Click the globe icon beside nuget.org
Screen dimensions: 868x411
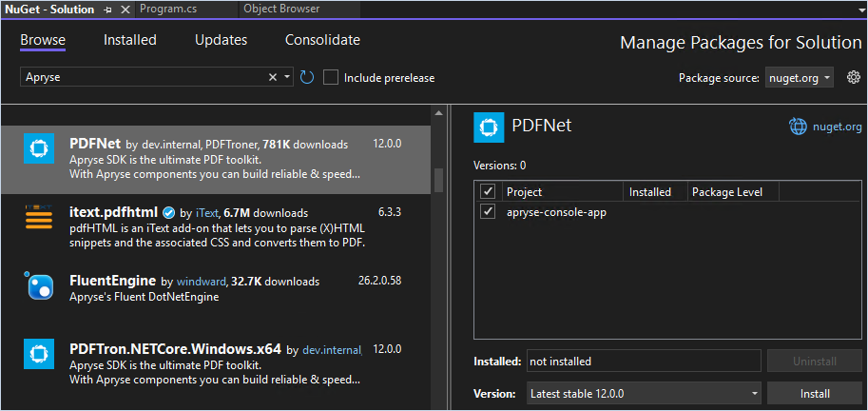[x=799, y=127]
